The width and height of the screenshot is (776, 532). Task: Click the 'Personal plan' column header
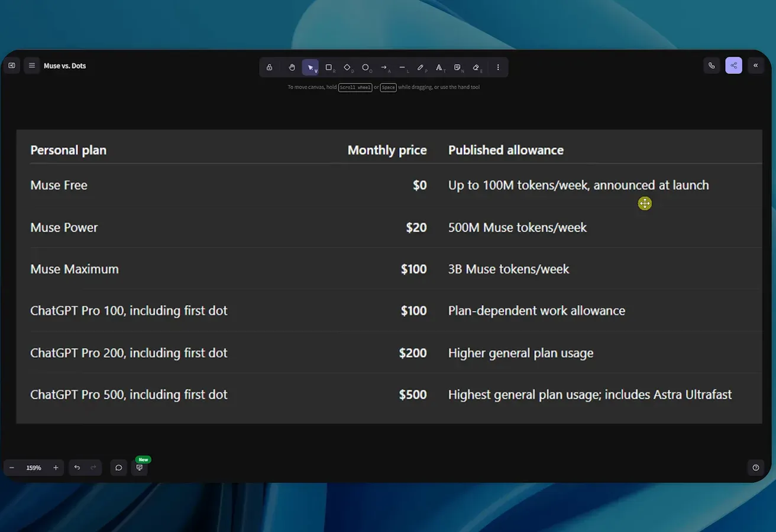point(69,150)
